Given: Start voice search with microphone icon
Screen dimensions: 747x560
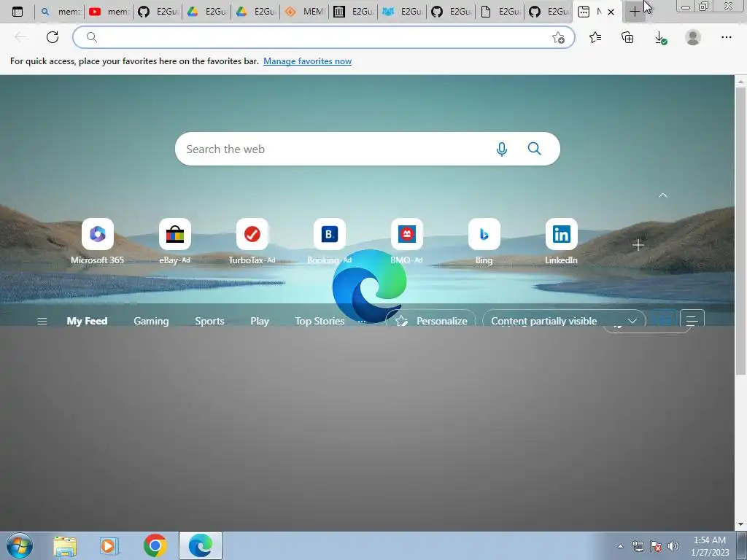Looking at the screenshot, I should click(502, 149).
